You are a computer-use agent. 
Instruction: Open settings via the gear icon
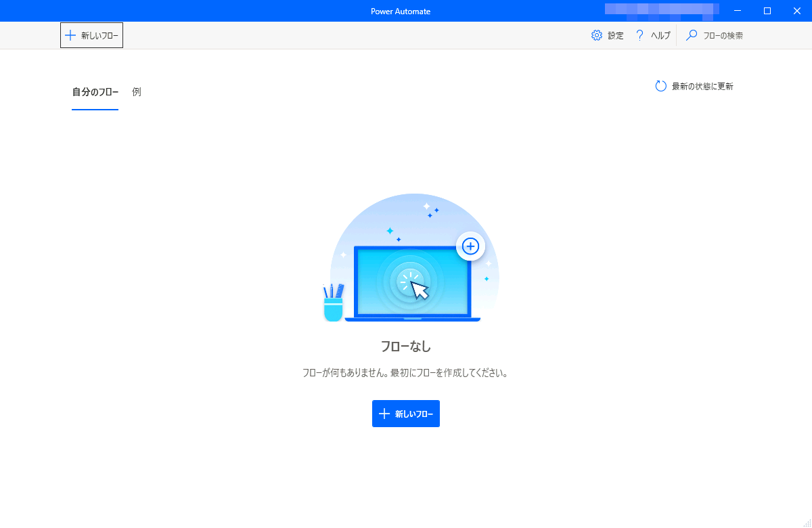point(596,36)
